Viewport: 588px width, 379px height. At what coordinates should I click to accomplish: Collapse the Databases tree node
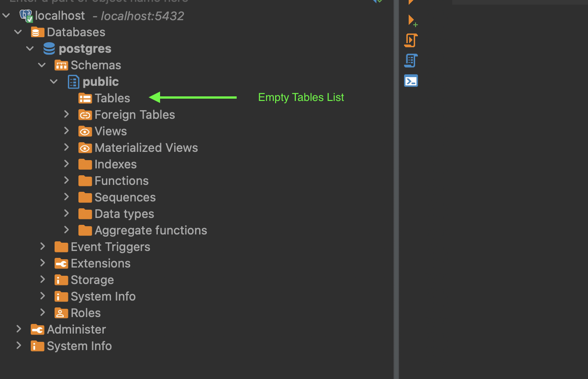click(x=18, y=32)
